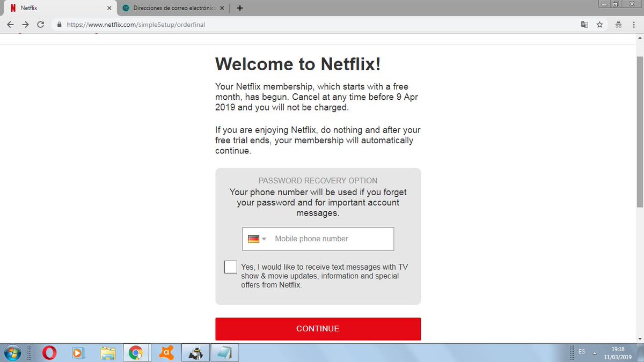Open Windows Media Player from the taskbar
The height and width of the screenshot is (362, 644).
pos(78,352)
